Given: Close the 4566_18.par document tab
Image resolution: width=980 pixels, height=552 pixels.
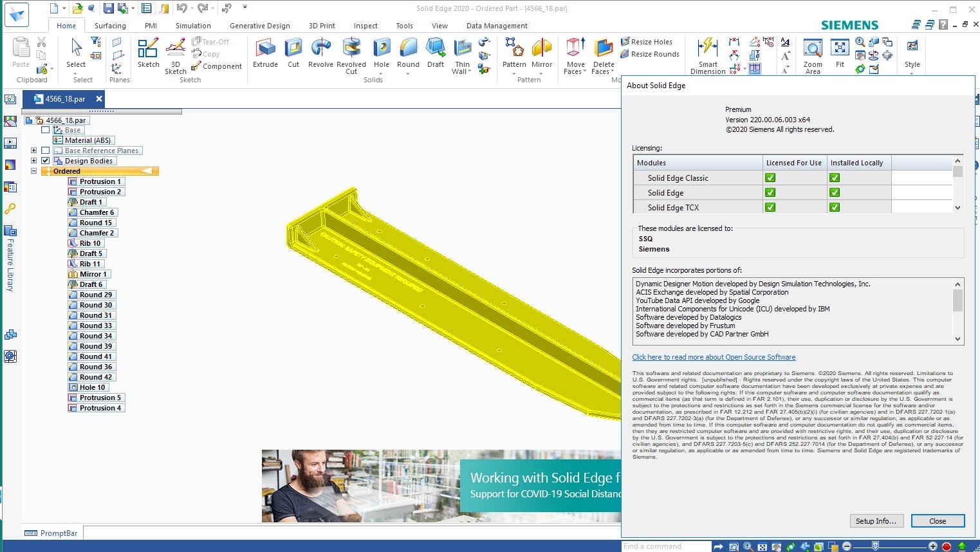Looking at the screenshot, I should click(x=99, y=98).
